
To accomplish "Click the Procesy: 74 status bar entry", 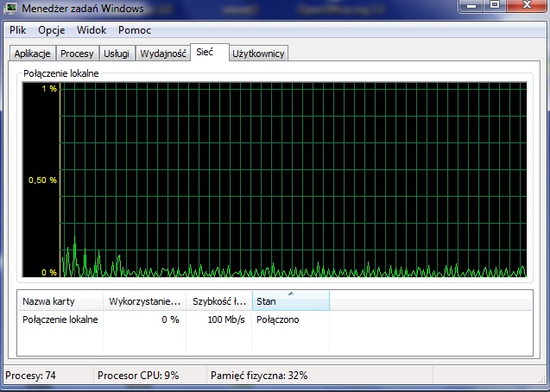I will tap(48, 376).
